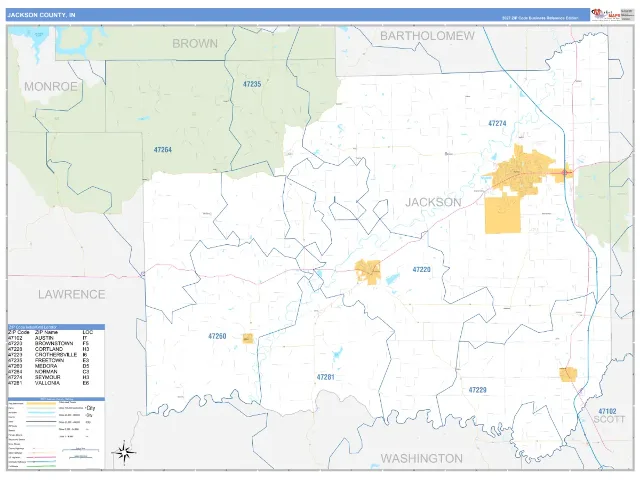The image size is (640, 480).
Task: Click ZIP code label 47281 on map
Action: [x=325, y=377]
